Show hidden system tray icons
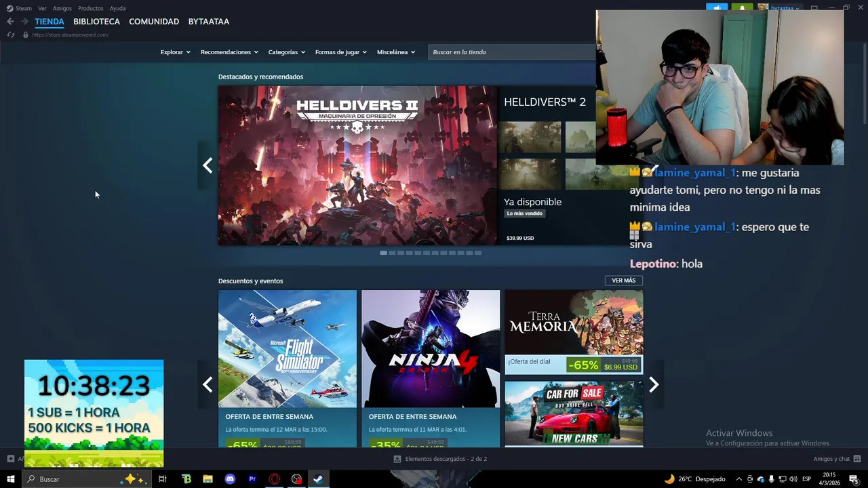The width and height of the screenshot is (868, 488). pyautogui.click(x=739, y=479)
